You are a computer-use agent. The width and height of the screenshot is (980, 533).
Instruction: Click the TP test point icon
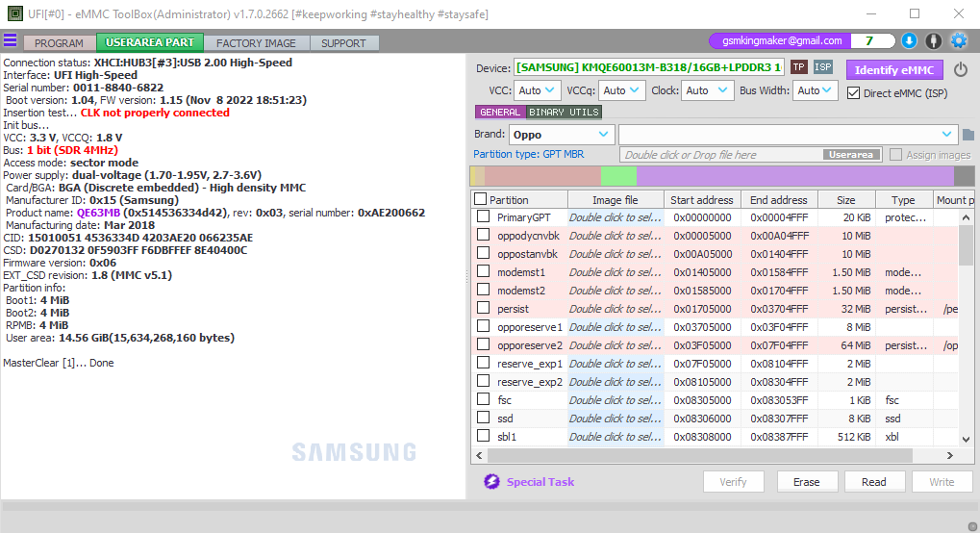click(799, 67)
